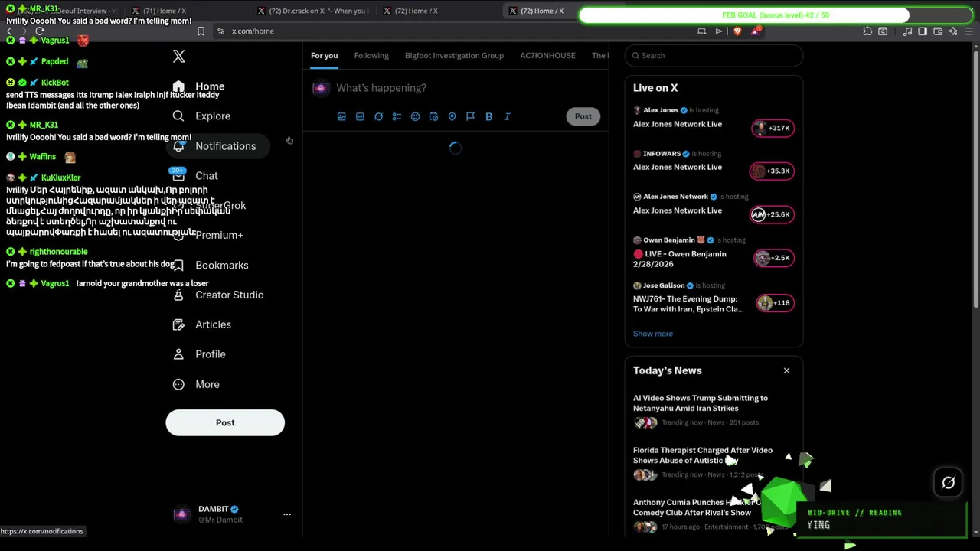This screenshot has height=551, width=980.
Task: Select the For you tab
Action: coord(324,55)
